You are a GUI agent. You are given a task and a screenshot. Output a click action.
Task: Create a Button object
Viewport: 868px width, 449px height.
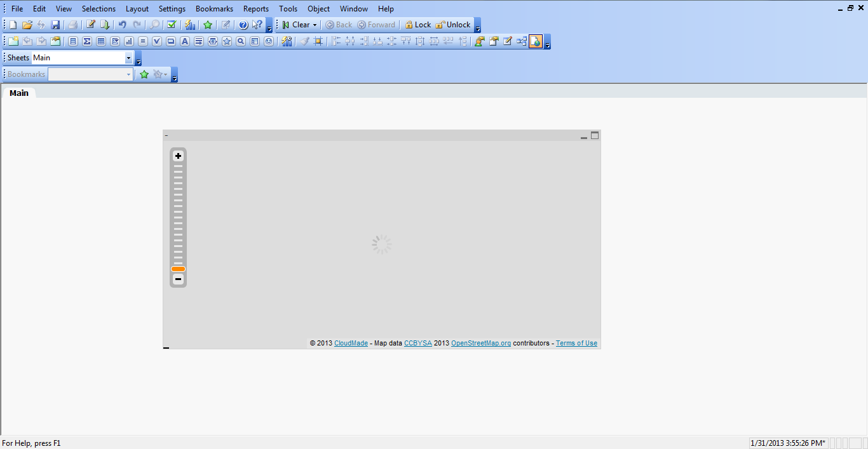click(170, 41)
